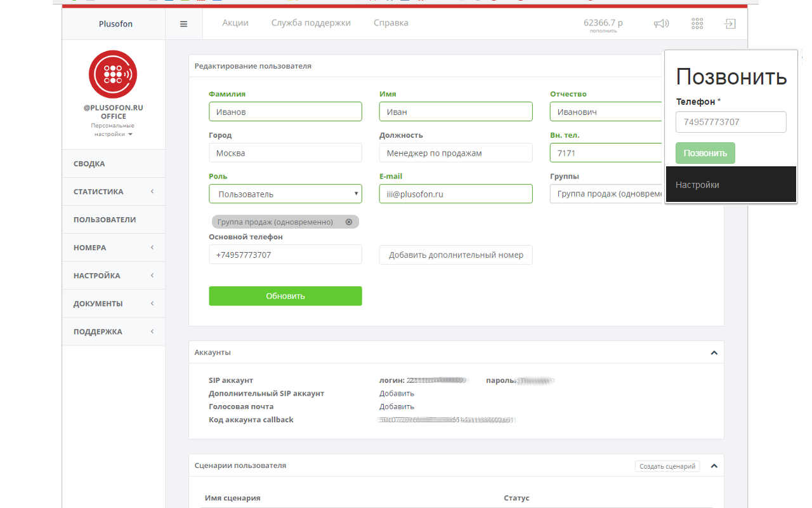Open the Роль dropdown
Screen dimensions: 812x508
(x=285, y=194)
